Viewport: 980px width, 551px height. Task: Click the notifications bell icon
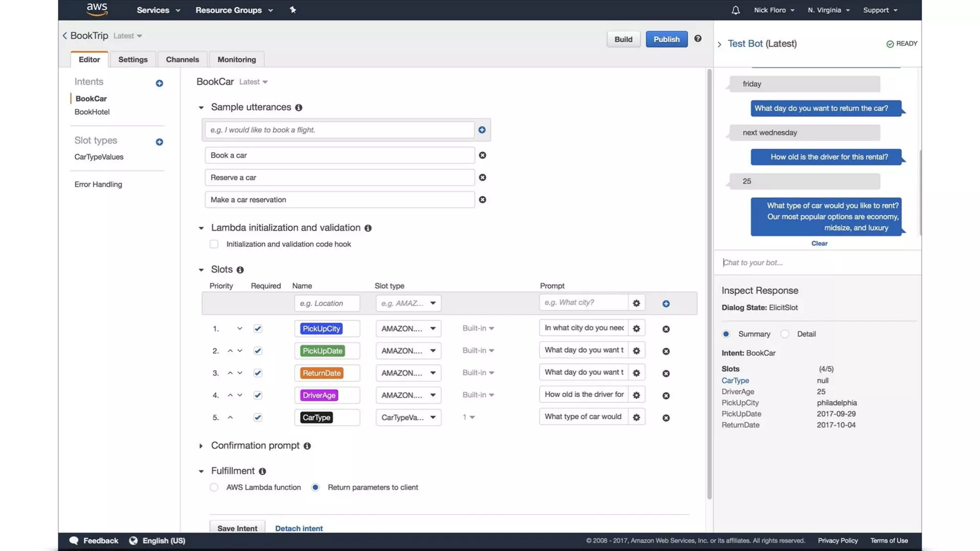coord(735,10)
